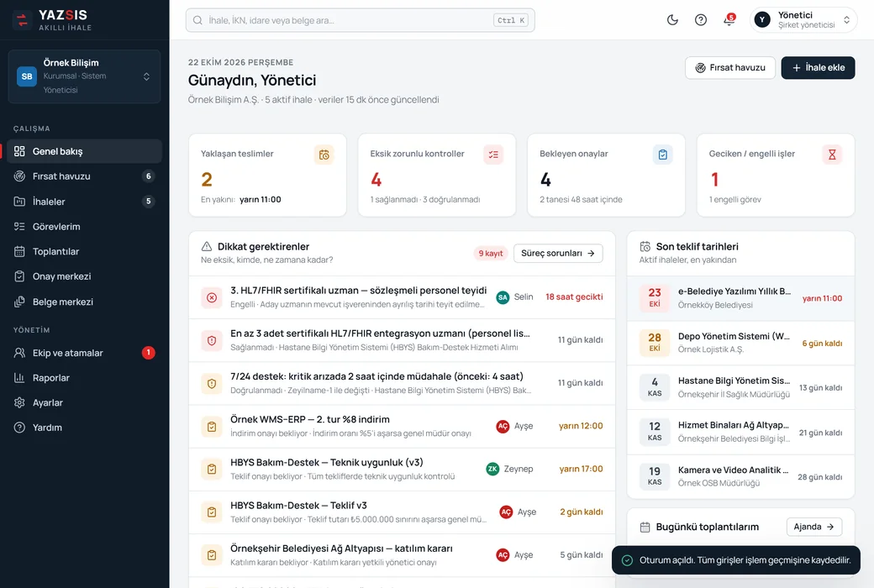
Task: Open Toplantılar sidebar item
Action: tap(85, 251)
